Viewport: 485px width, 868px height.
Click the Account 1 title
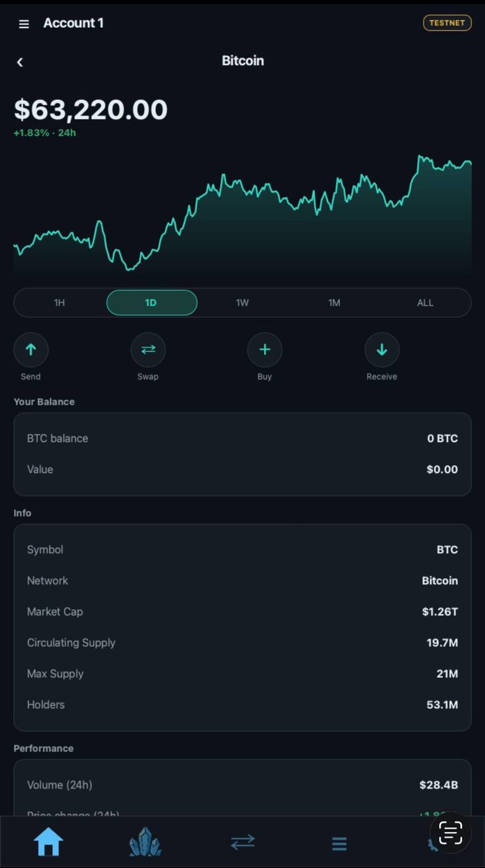(73, 23)
